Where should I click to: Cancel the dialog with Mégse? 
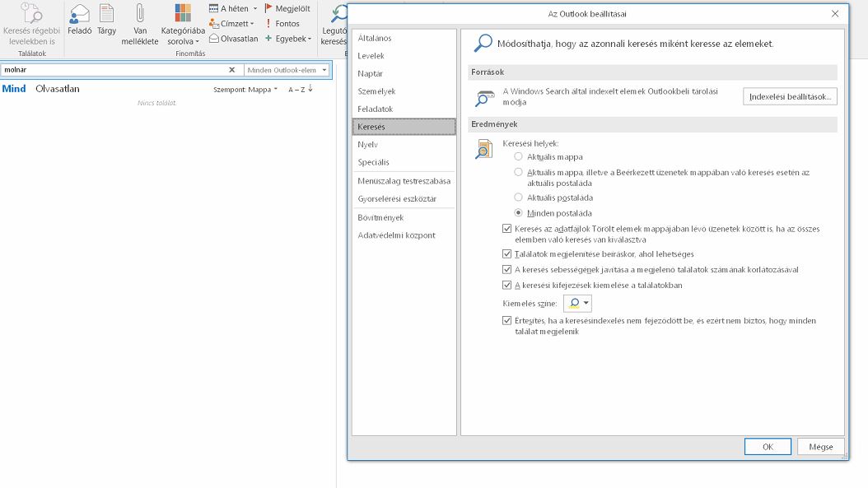[x=821, y=447]
